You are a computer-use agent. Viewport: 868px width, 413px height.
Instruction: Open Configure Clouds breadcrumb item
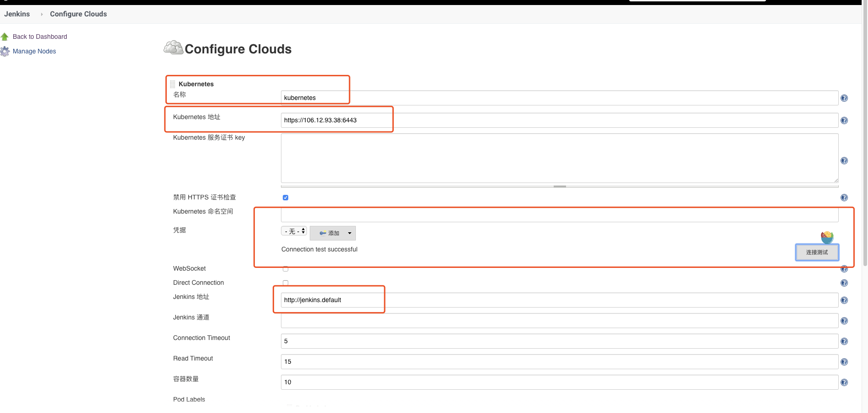(x=79, y=14)
